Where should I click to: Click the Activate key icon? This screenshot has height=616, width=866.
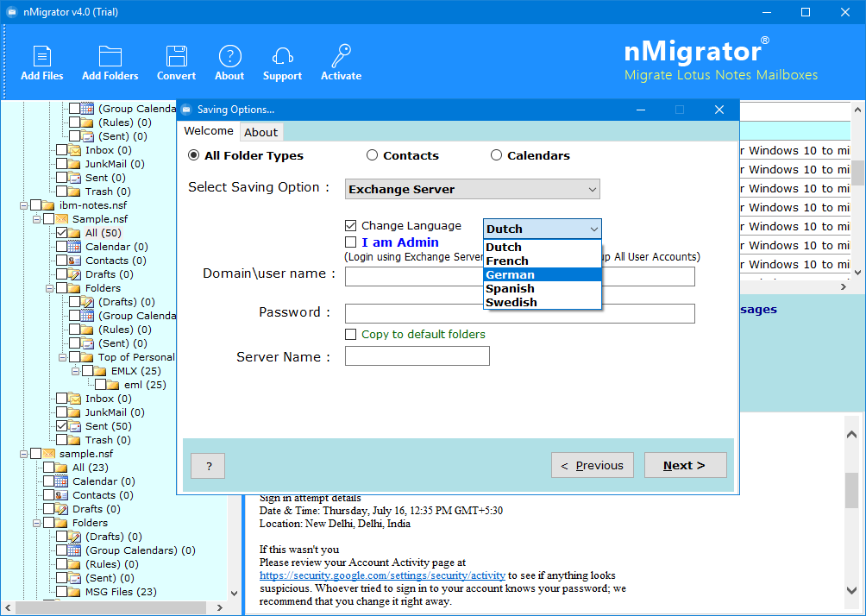[x=342, y=56]
